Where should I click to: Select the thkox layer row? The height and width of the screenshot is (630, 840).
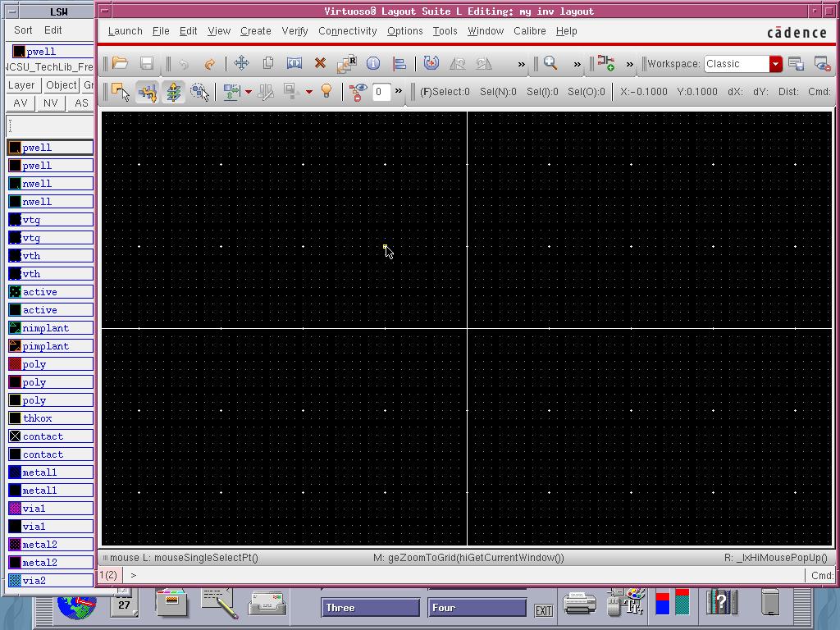[x=51, y=418]
